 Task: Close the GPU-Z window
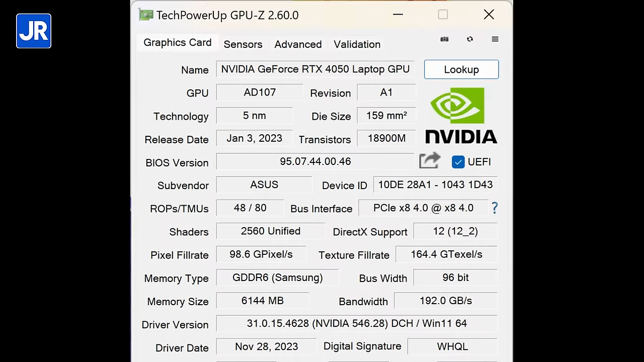(489, 15)
